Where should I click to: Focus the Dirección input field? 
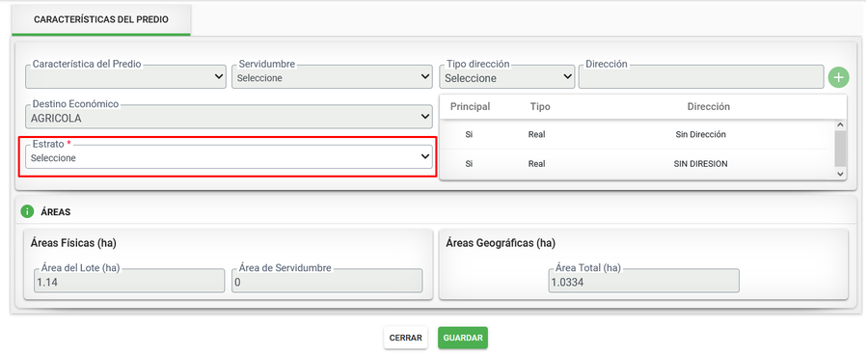[x=701, y=77]
